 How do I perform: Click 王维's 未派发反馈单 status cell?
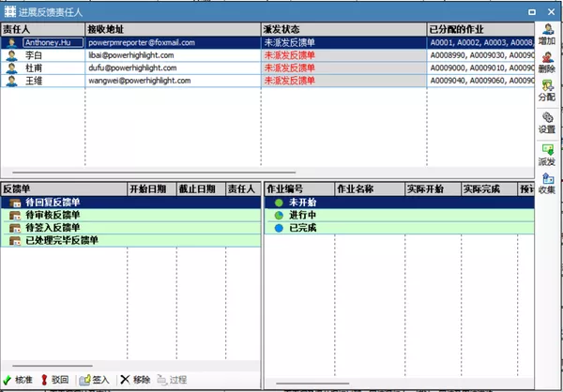(344, 81)
